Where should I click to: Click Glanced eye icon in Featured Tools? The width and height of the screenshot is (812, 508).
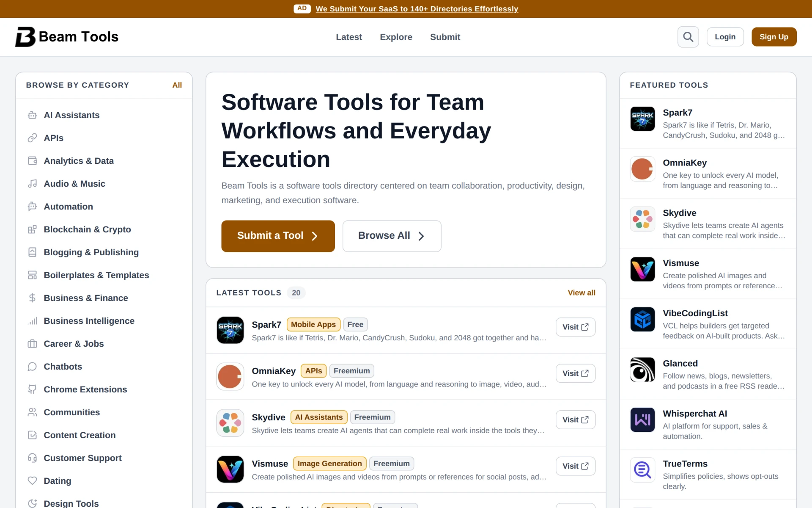pyautogui.click(x=642, y=370)
